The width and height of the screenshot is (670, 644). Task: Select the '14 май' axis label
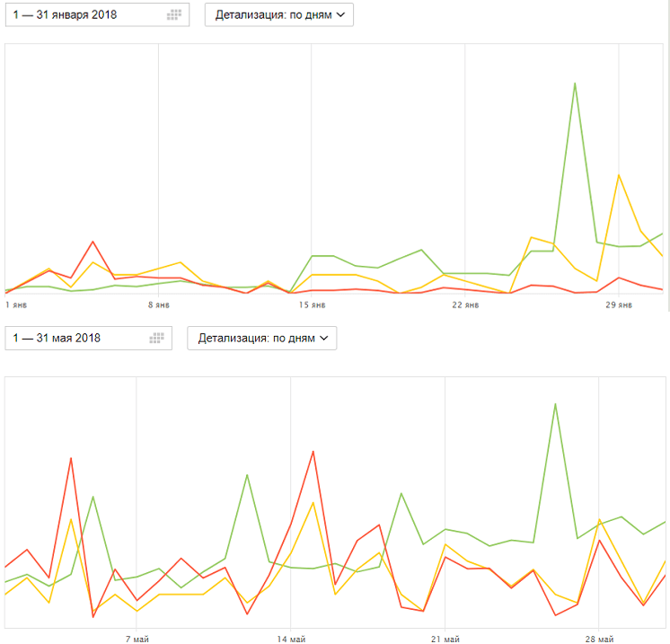291,638
